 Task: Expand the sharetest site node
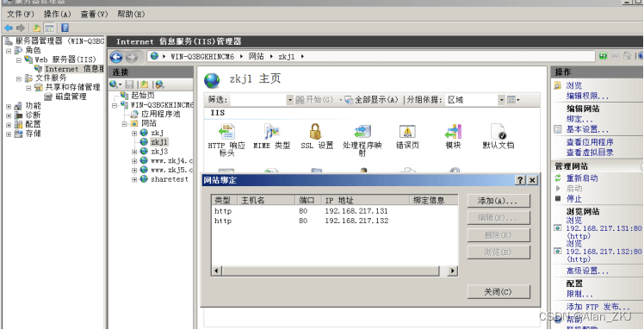coord(134,179)
